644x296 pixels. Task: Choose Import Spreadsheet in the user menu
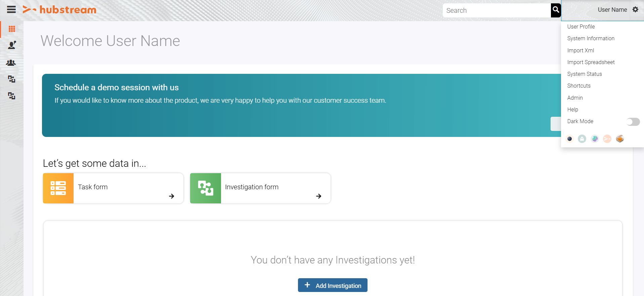click(x=591, y=62)
